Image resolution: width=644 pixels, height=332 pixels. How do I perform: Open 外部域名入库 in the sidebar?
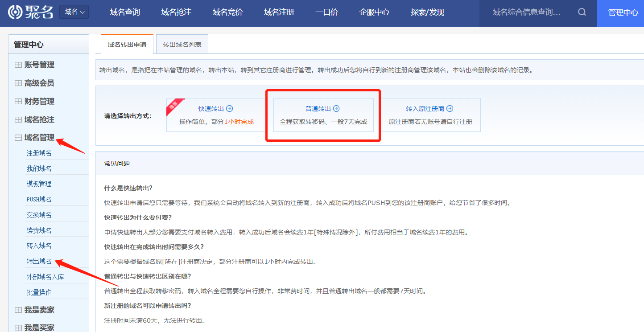click(45, 277)
